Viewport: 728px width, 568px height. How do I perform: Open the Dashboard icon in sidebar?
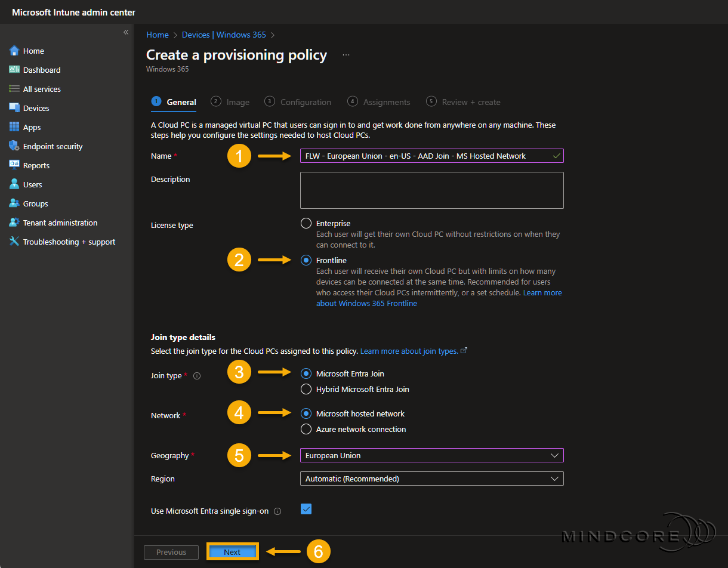[x=14, y=70]
